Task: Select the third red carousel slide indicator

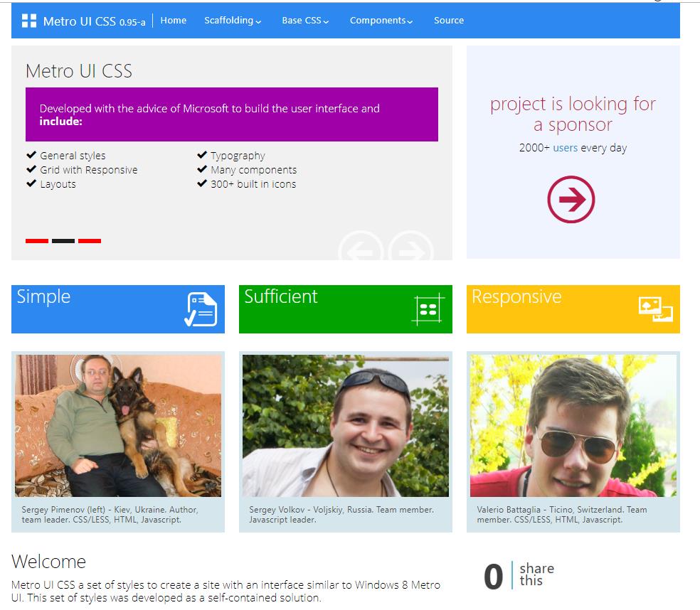Action: click(90, 241)
